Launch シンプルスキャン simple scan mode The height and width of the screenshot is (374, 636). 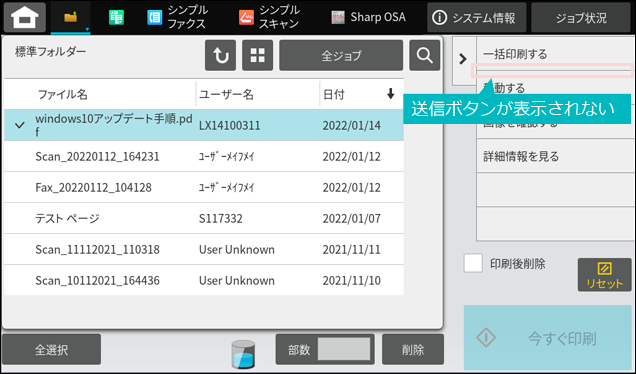tap(269, 17)
